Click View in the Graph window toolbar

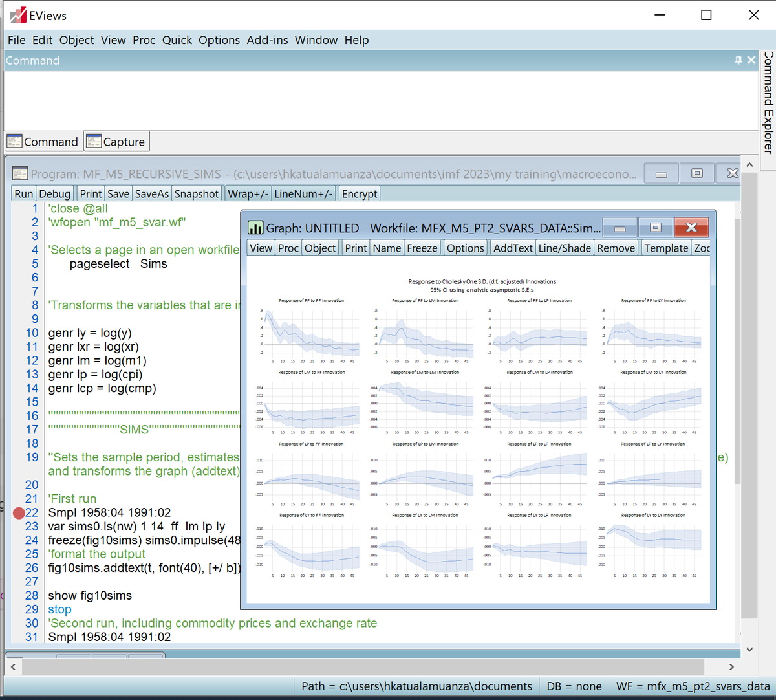pyautogui.click(x=261, y=248)
